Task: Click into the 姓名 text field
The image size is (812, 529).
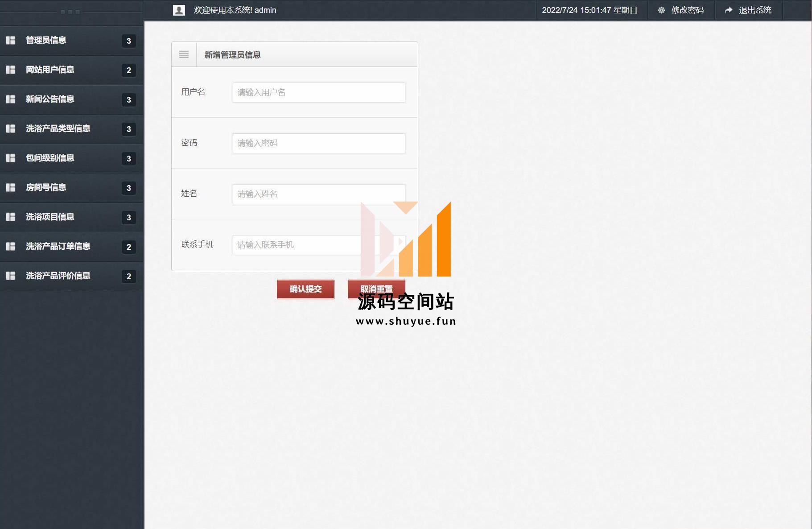Action: (318, 194)
